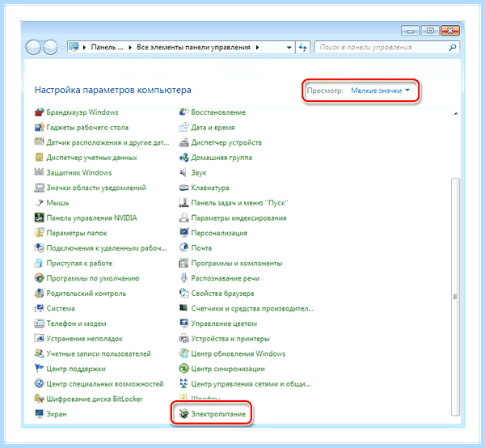
Task: Open the Программы и компоненты link
Action: tap(237, 263)
